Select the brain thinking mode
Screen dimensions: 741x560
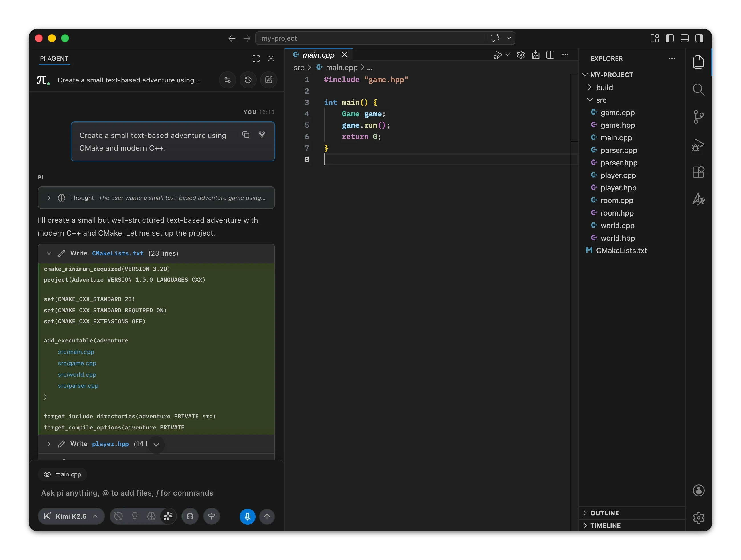tap(151, 516)
